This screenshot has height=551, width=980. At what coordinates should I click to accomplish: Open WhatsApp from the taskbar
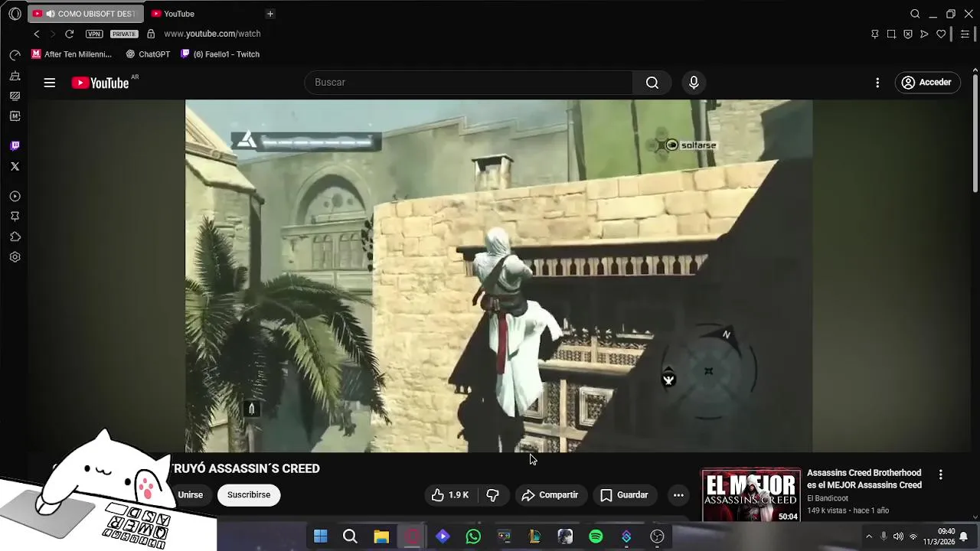(473, 536)
